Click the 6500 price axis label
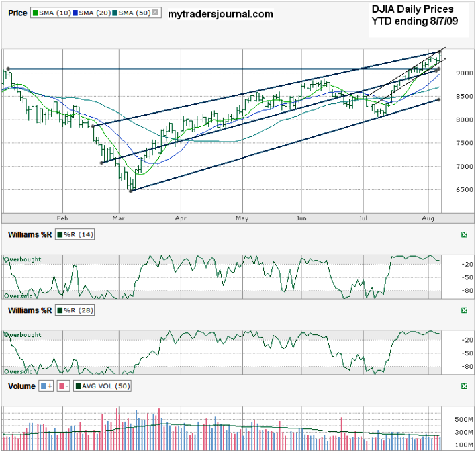This screenshot has height=452, width=476. 465,189
